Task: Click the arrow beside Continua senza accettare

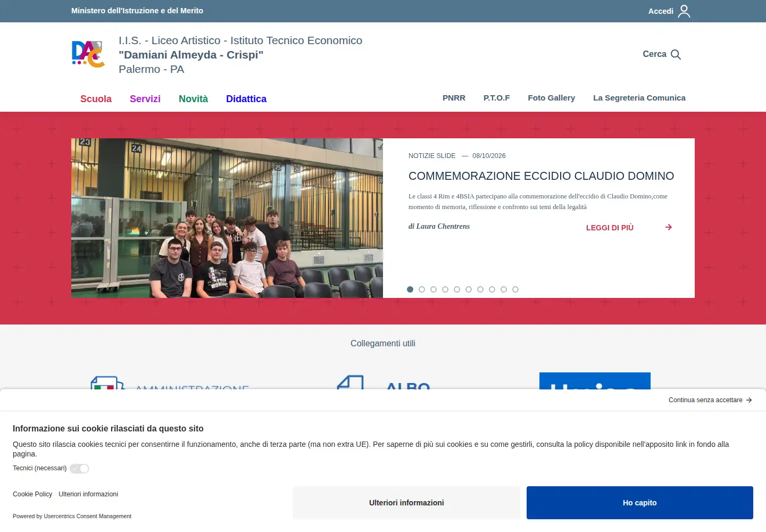Action: click(749, 400)
